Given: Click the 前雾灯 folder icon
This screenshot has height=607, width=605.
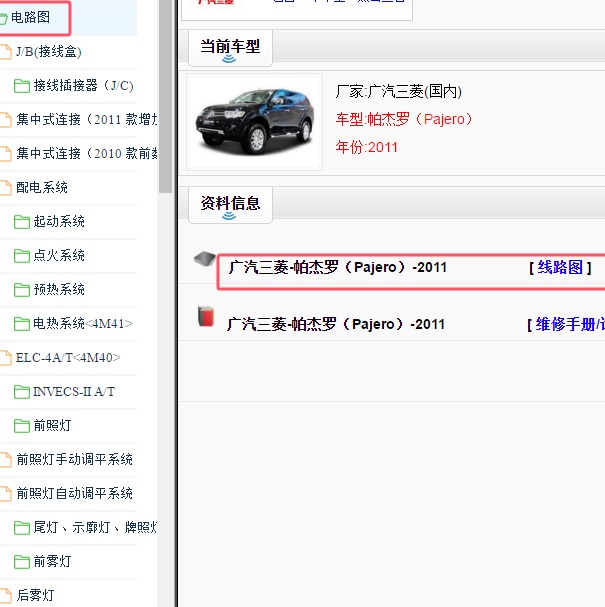Looking at the screenshot, I should (x=22, y=562).
